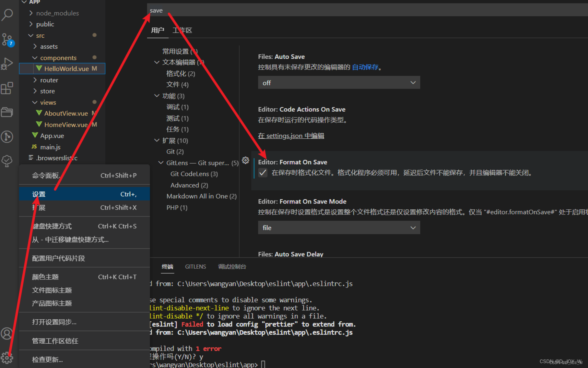The height and width of the screenshot is (368, 588).
Task: Select Advanced (2) settings category
Action: point(189,185)
